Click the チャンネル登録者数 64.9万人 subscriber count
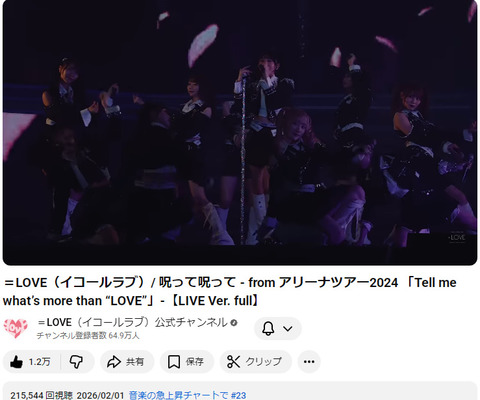Viewport: 480px width, 400px height. coord(88,335)
